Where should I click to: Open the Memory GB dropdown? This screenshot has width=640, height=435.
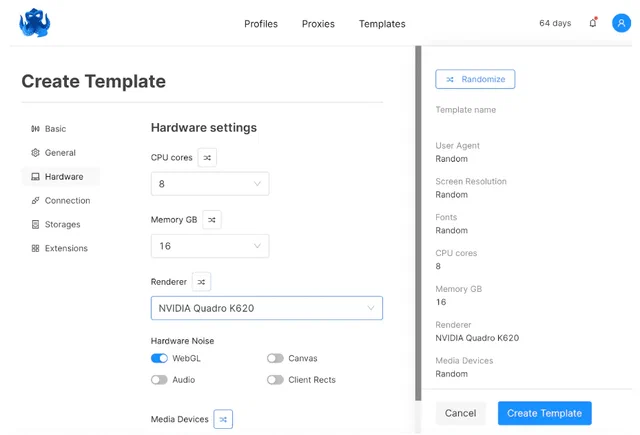click(x=210, y=246)
